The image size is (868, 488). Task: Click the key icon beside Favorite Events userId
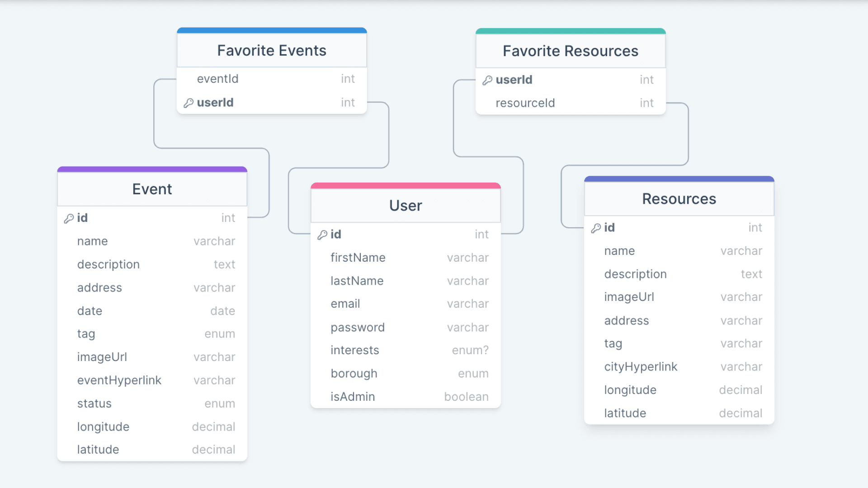tap(189, 103)
